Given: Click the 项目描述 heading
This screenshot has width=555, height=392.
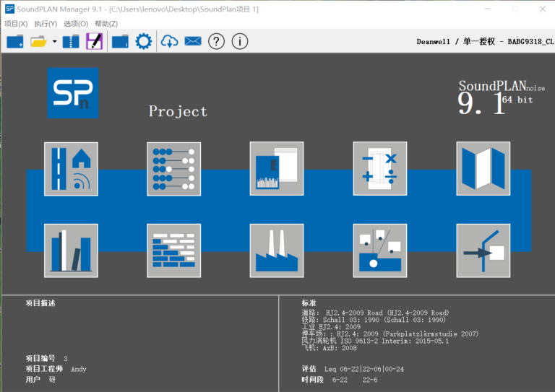Looking at the screenshot, I should point(40,303).
